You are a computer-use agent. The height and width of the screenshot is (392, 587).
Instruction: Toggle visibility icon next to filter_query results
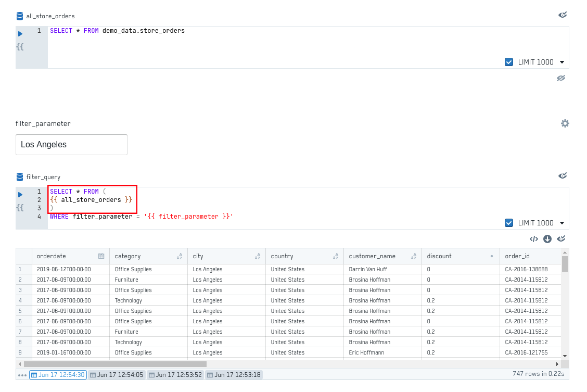tap(562, 238)
